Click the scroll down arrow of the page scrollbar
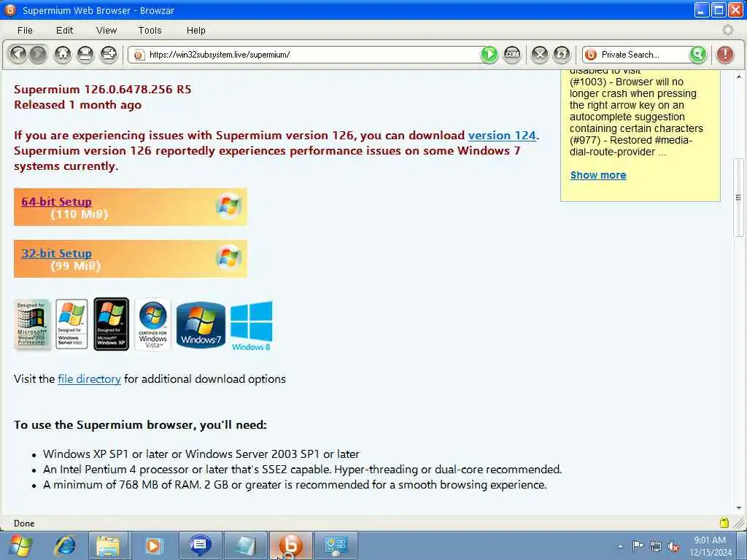This screenshot has height=560, width=747. 739,508
